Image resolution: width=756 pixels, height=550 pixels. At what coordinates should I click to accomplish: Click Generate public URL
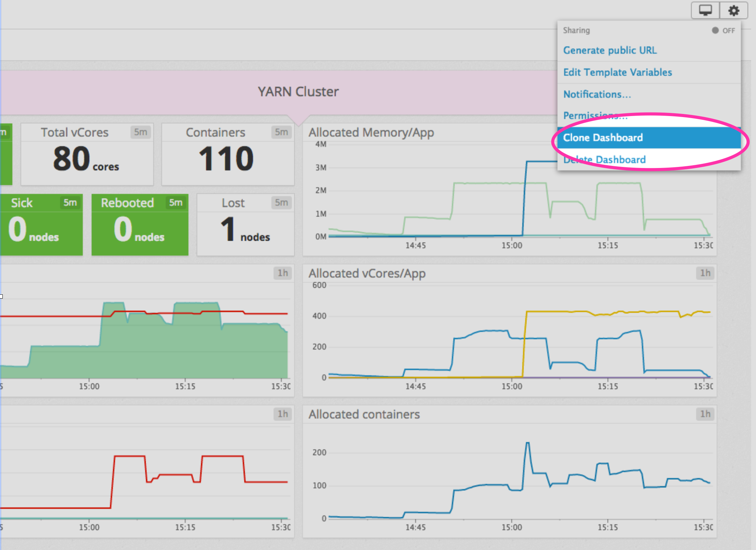[x=610, y=50]
